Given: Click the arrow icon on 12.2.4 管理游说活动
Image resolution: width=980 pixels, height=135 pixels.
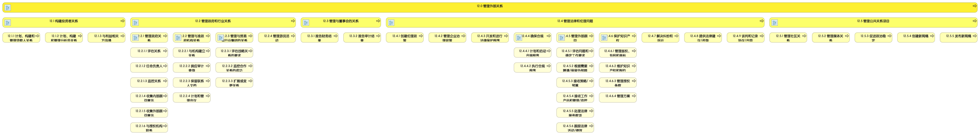Looking at the screenshot, I should point(293,36).
